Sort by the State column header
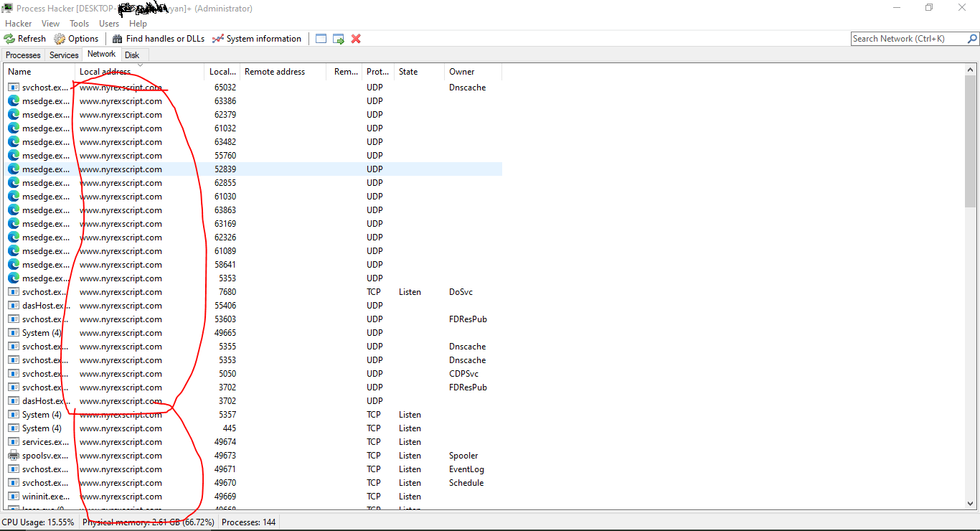 [x=420, y=72]
